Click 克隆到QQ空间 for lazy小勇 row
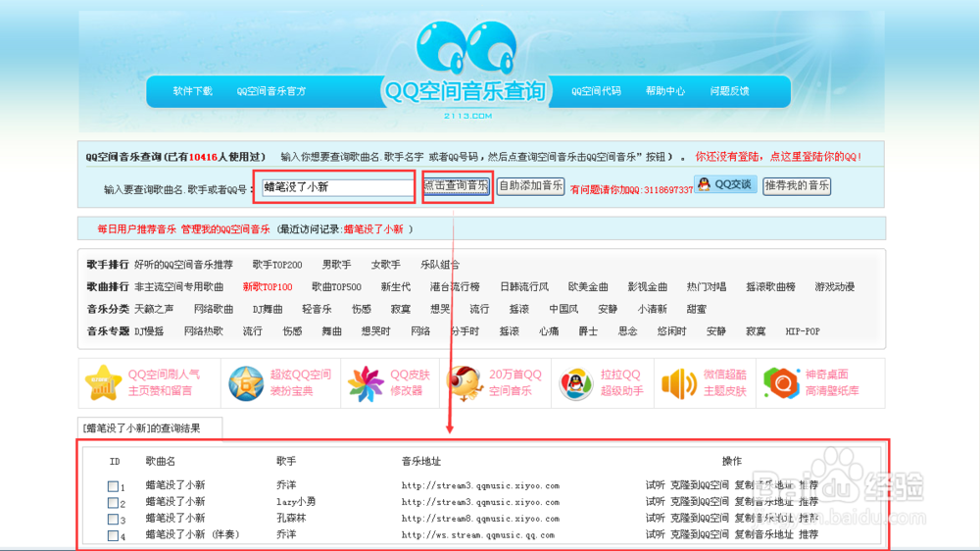Image resolution: width=980 pixels, height=551 pixels. (700, 502)
